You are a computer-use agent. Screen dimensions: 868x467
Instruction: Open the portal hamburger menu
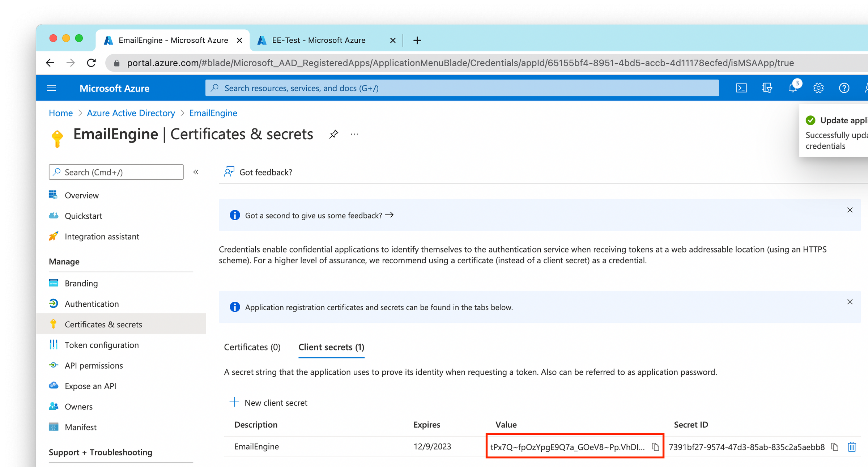[51, 88]
